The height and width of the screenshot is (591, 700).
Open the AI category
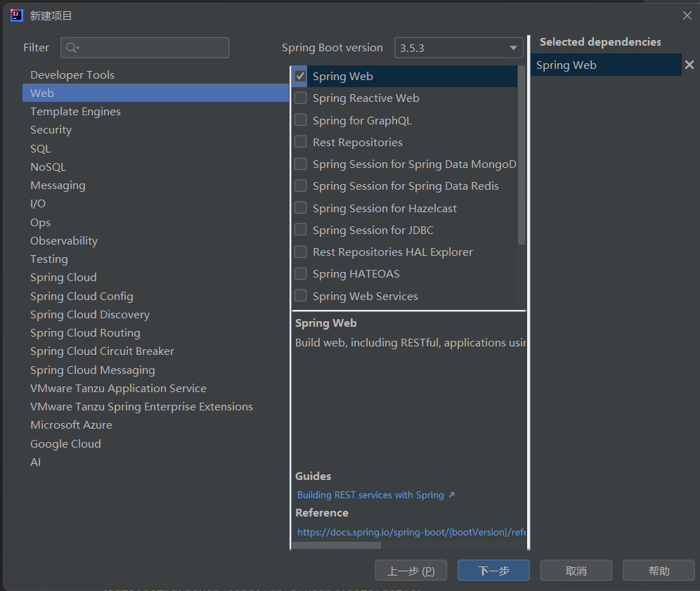pyautogui.click(x=156, y=462)
